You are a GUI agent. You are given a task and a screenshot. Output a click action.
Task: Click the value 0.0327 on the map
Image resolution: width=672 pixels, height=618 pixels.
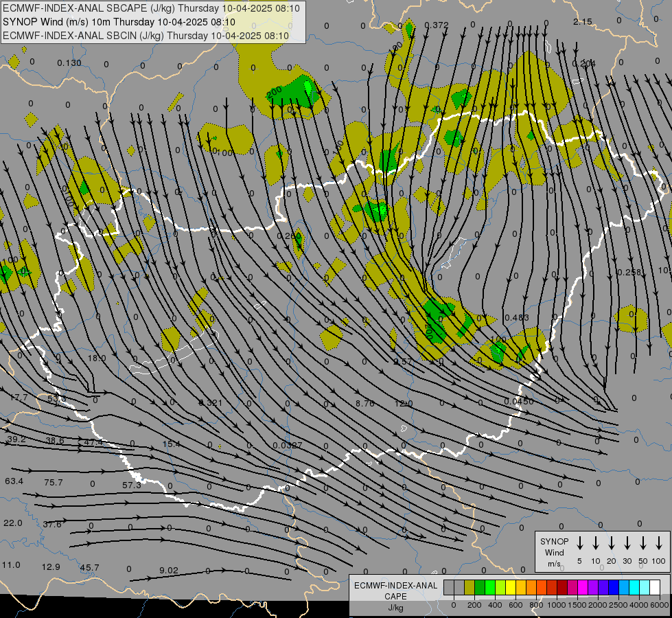(288, 445)
